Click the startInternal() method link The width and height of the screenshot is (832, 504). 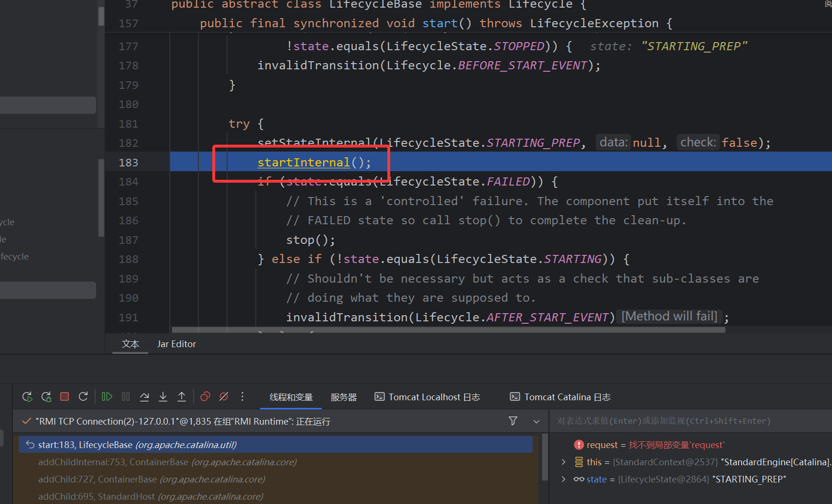click(x=304, y=163)
